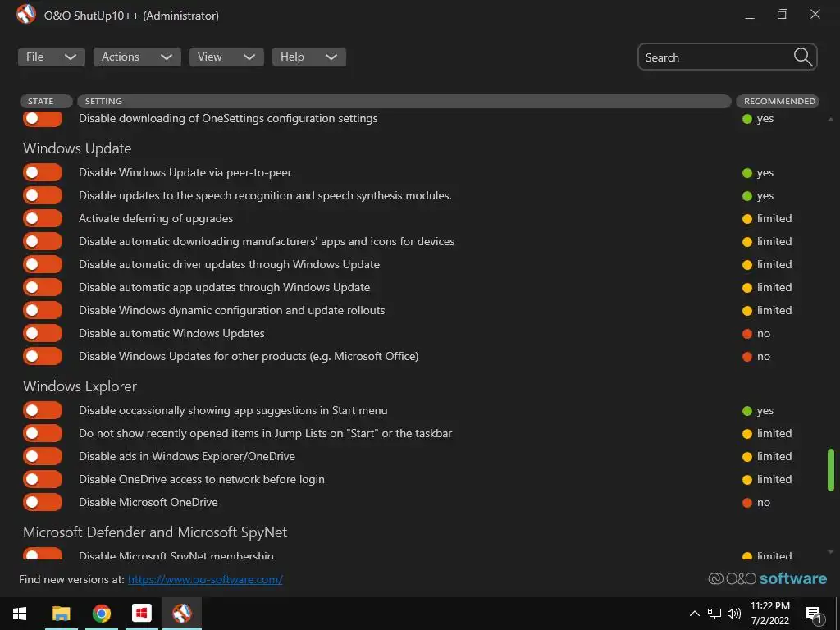This screenshot has width=840, height=630.
Task: Toggle OneDrive network access before login
Action: pos(43,479)
